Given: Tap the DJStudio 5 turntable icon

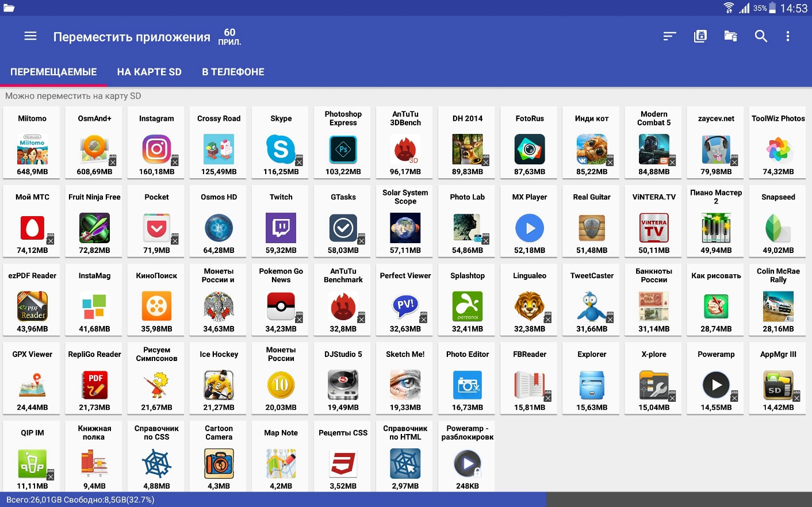Looking at the screenshot, I should click(343, 385).
